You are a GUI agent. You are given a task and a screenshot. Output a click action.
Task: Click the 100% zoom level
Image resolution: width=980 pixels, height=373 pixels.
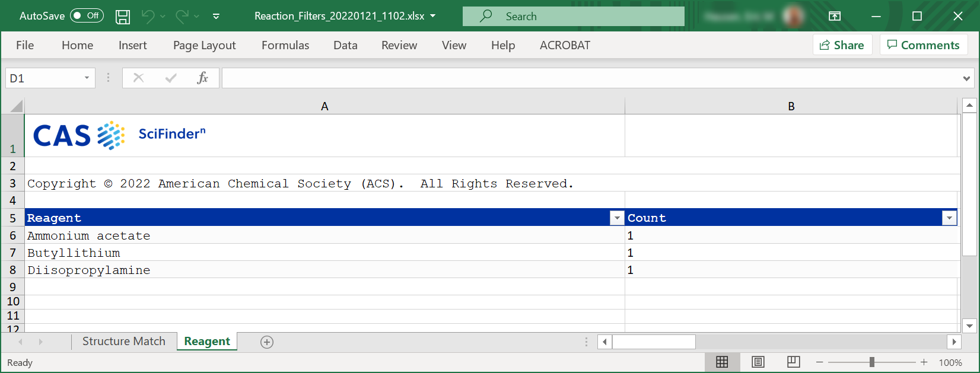tap(950, 362)
